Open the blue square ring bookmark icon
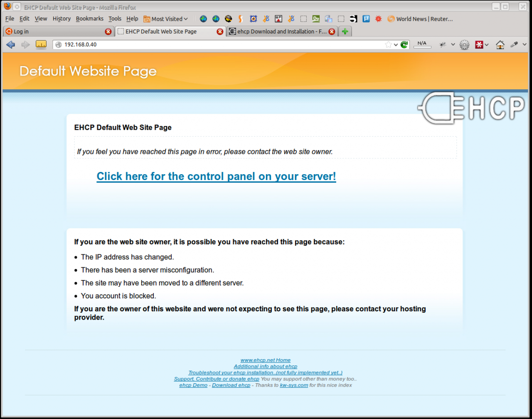 pyautogui.click(x=253, y=19)
